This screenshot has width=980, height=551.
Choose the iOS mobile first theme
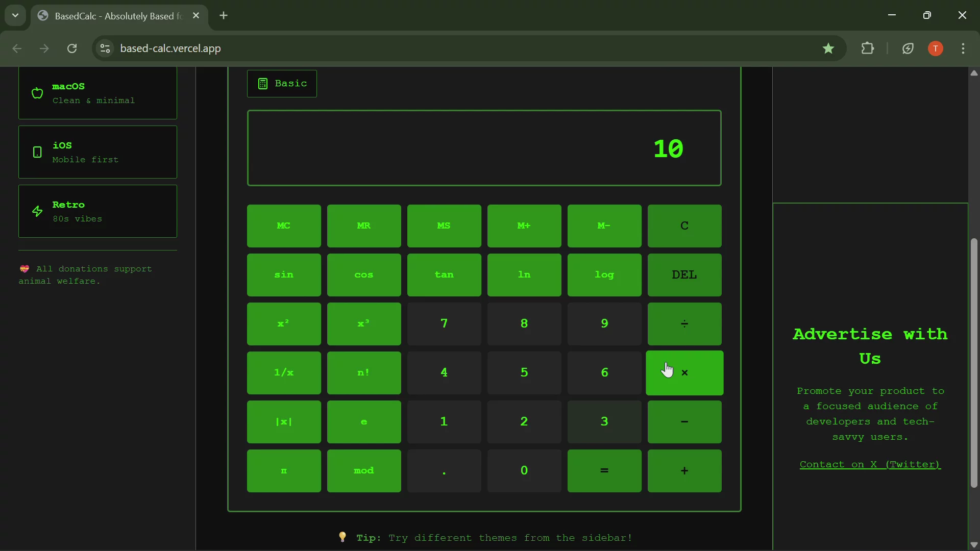click(97, 152)
